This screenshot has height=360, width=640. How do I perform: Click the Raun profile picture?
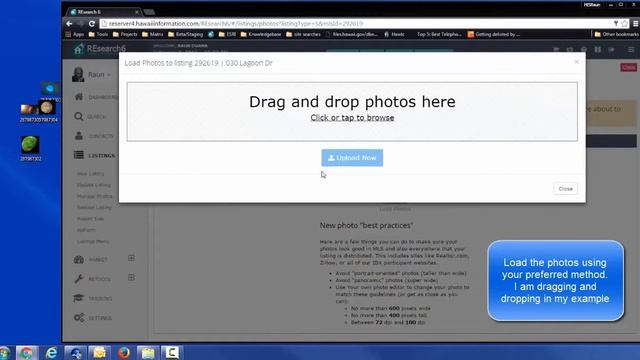pyautogui.click(x=78, y=75)
